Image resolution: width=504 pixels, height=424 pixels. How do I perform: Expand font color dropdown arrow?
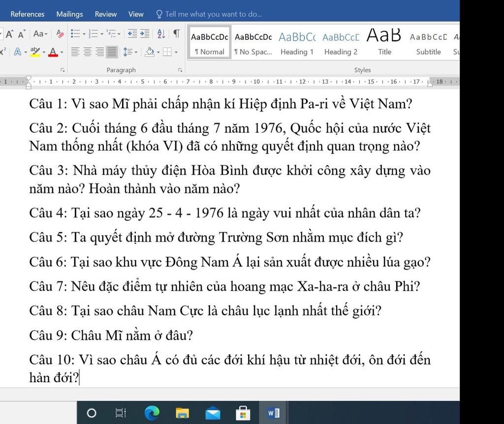[62, 52]
